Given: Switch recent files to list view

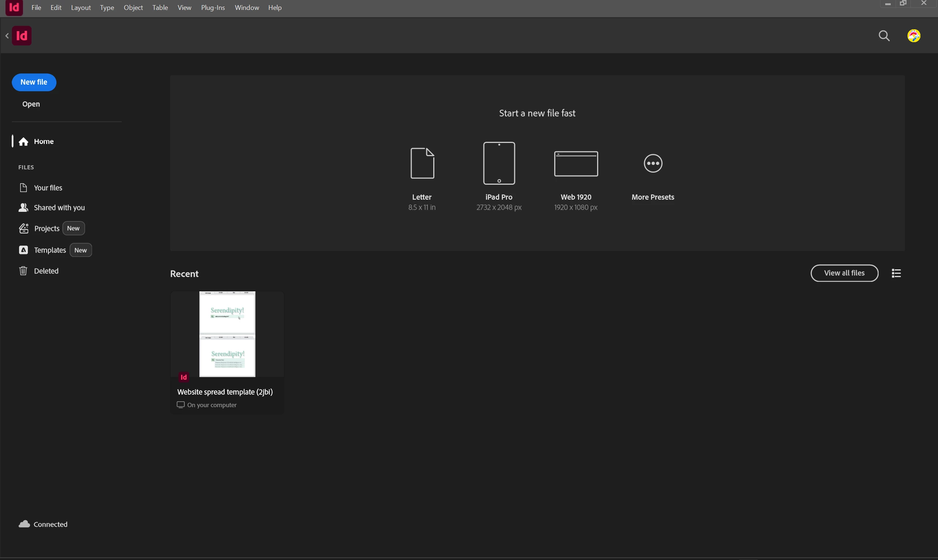Looking at the screenshot, I should pos(896,273).
